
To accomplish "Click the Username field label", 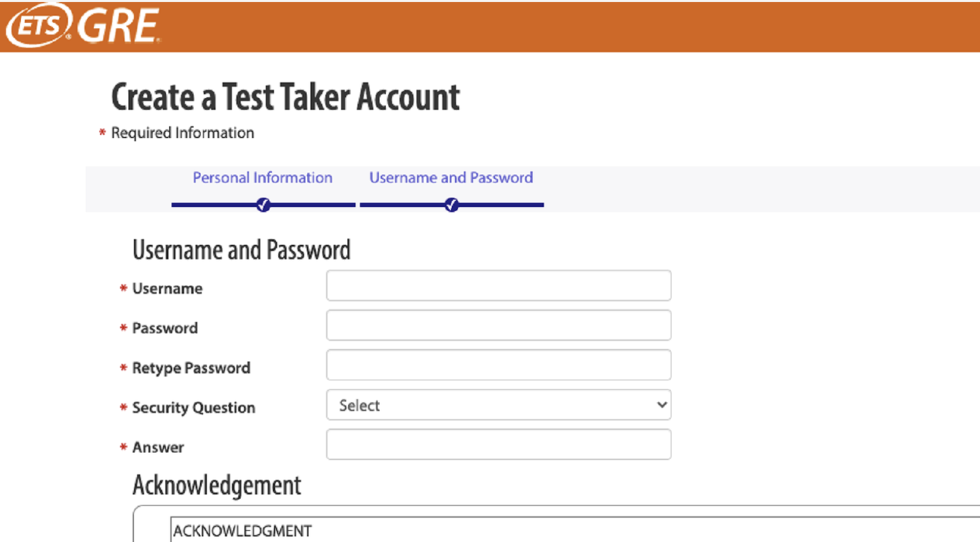I will pos(167,289).
